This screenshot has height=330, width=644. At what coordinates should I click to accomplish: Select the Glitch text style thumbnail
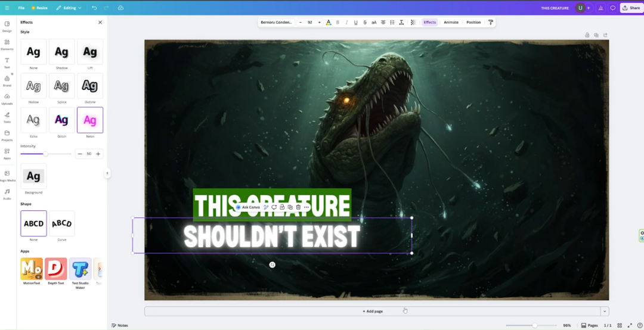61,120
